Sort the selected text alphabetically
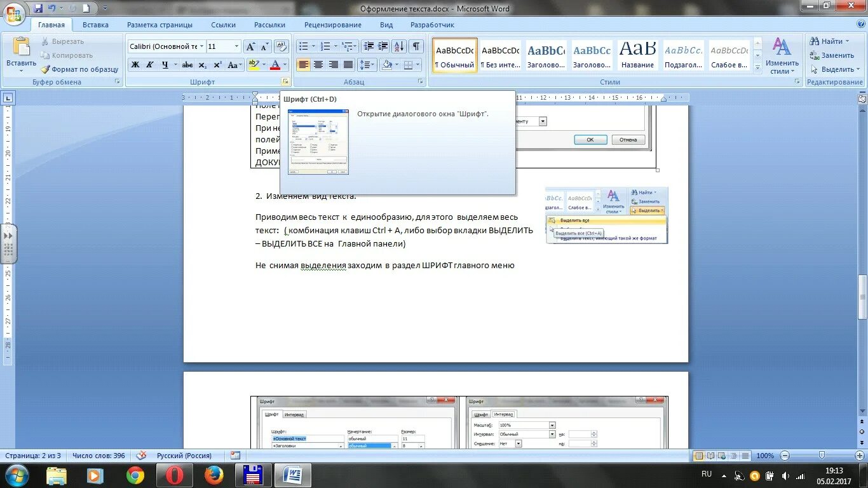 (x=399, y=46)
